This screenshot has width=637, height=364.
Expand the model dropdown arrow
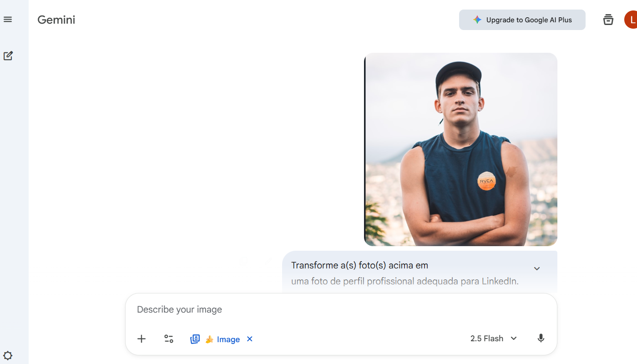(514, 339)
